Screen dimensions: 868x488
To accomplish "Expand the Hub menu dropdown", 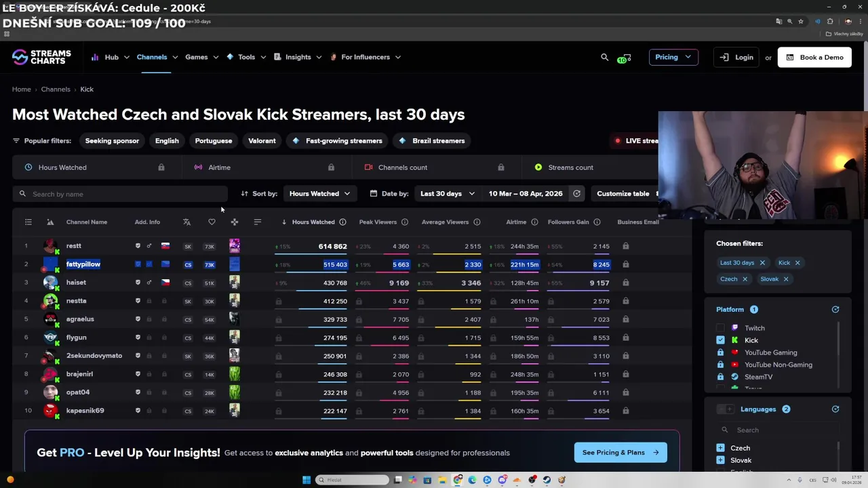I will [111, 58].
